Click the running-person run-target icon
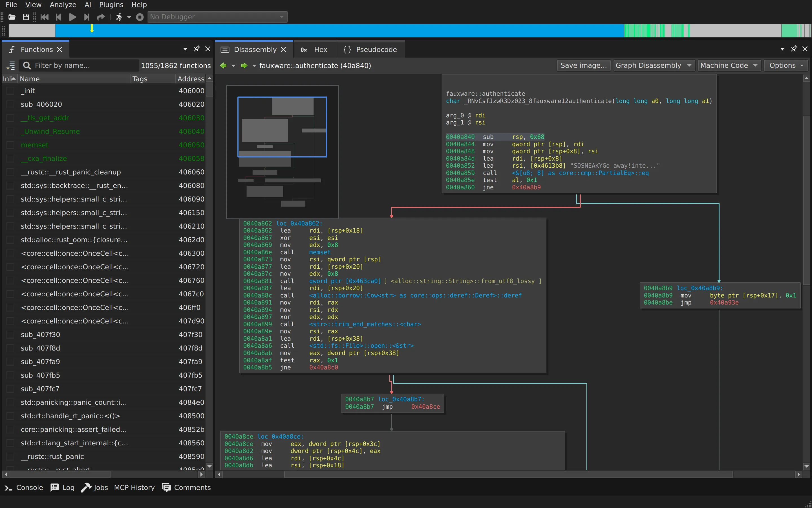Viewport: 812px width, 508px height. point(119,17)
